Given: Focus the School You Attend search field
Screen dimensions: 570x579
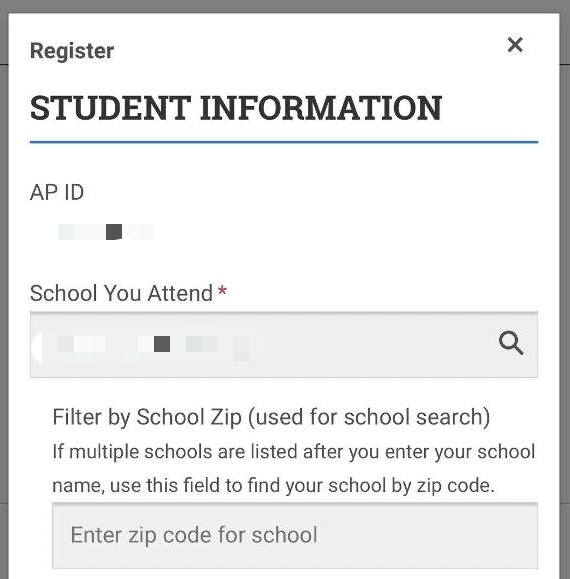Looking at the screenshot, I should (x=284, y=345).
